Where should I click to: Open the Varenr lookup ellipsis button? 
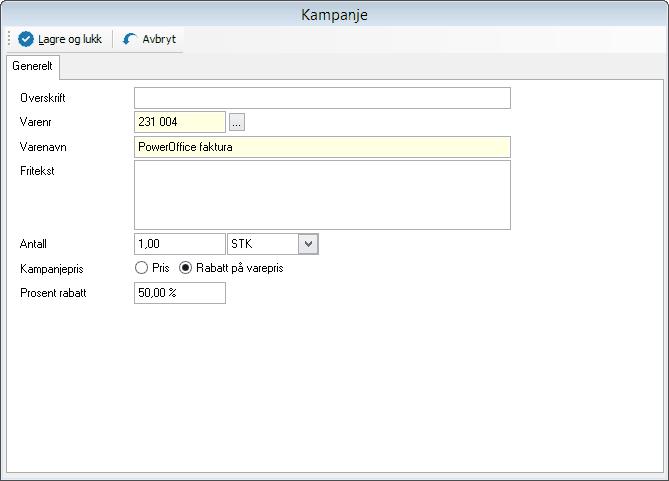237,122
